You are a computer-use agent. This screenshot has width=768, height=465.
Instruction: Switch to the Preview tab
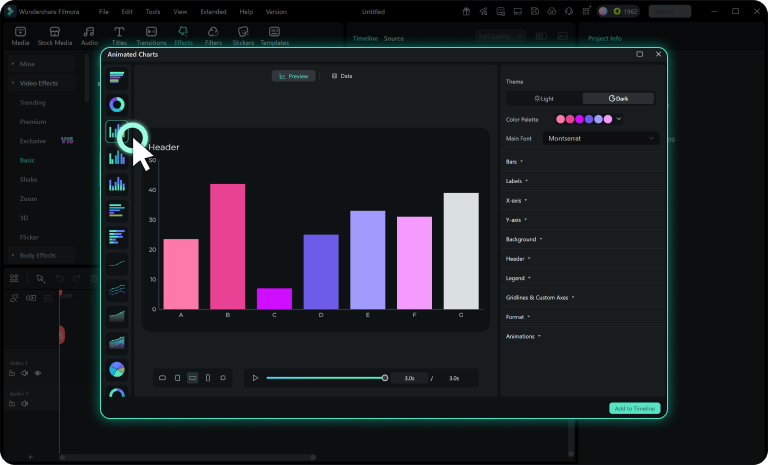click(x=293, y=76)
